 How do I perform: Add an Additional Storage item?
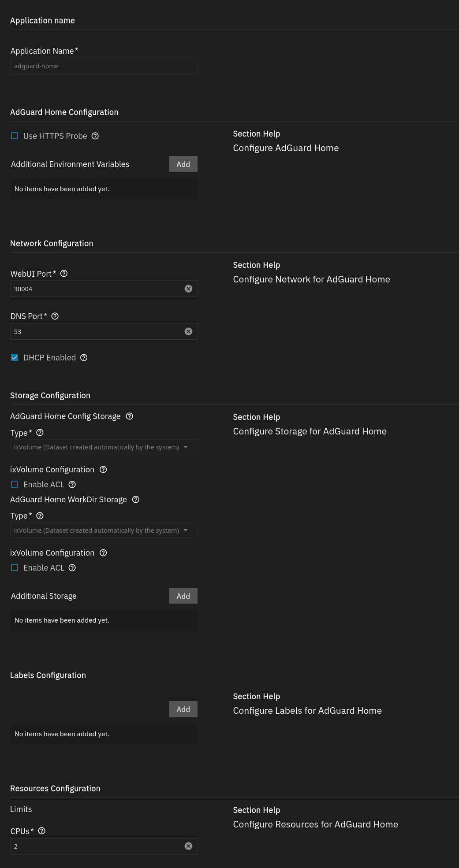pyautogui.click(x=183, y=596)
